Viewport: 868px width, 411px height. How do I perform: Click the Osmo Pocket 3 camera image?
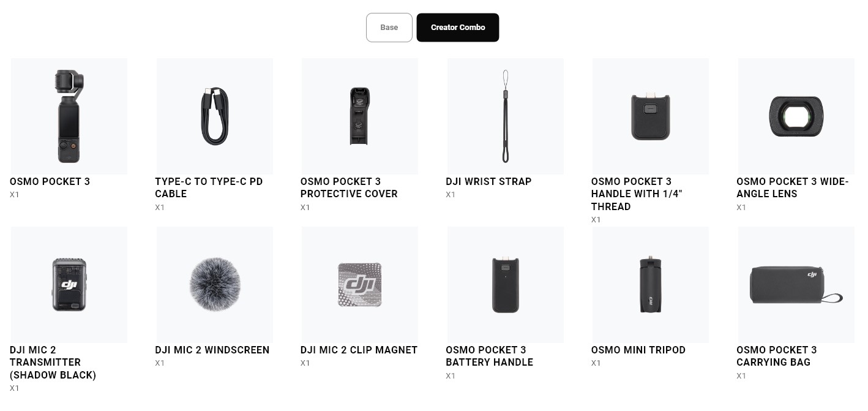point(69,116)
